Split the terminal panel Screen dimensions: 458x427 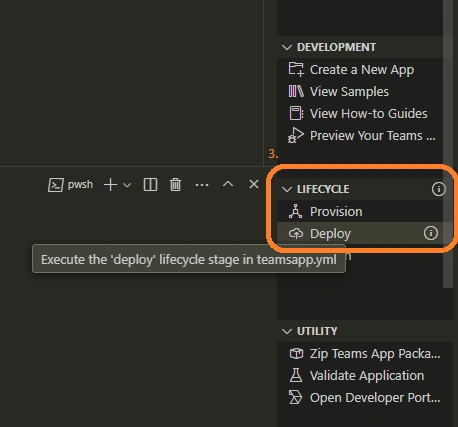click(x=150, y=184)
